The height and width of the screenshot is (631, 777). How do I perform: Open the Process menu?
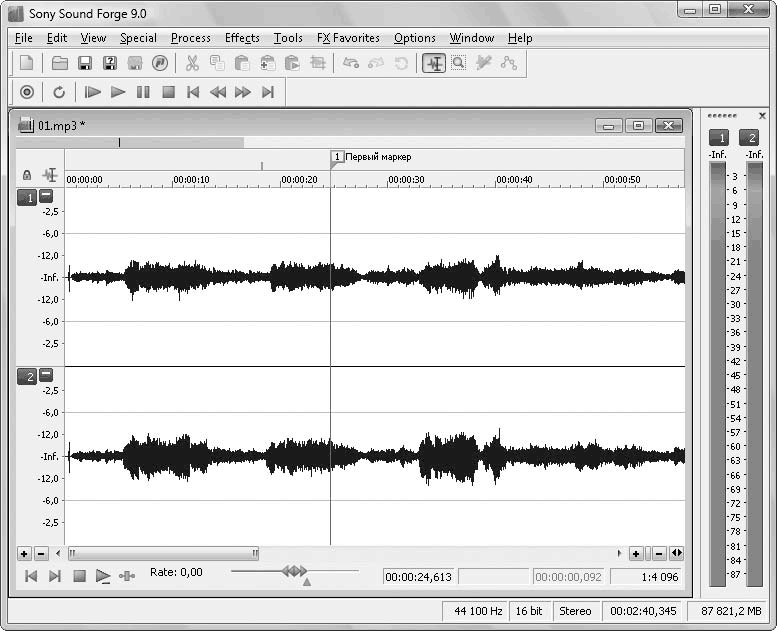[x=190, y=38]
